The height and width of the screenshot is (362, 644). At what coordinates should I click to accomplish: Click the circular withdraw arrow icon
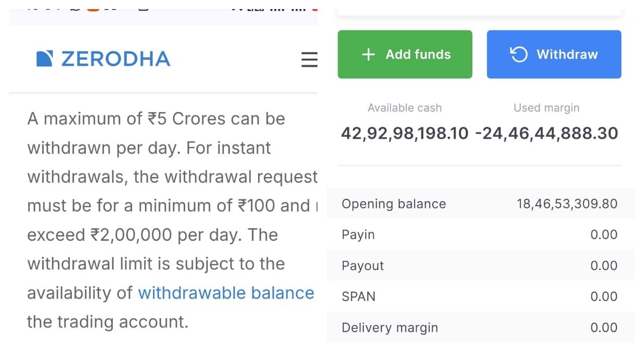tap(519, 54)
